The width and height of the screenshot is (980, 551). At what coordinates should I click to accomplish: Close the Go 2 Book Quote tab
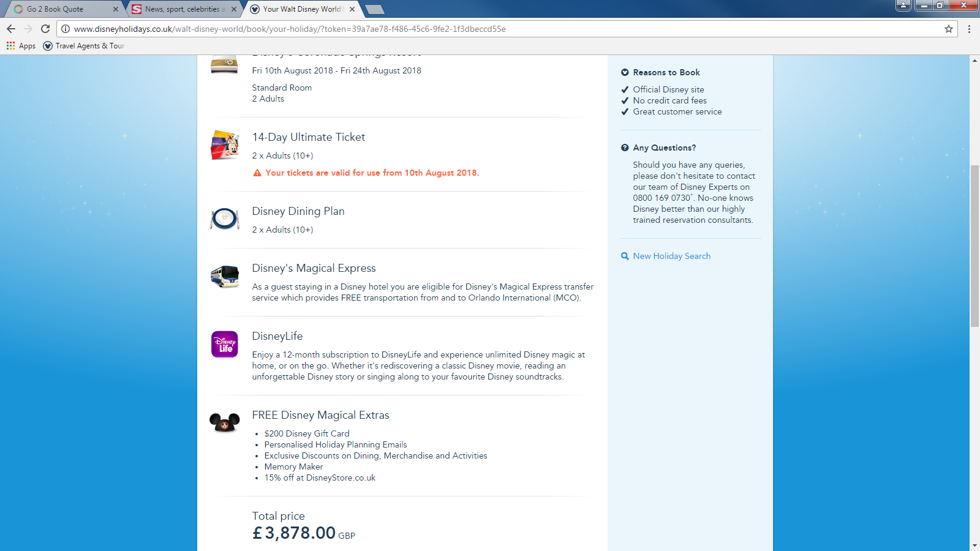click(x=116, y=9)
